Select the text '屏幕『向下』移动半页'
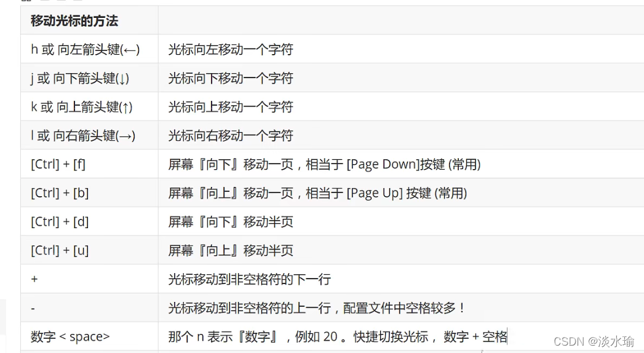 click(231, 221)
